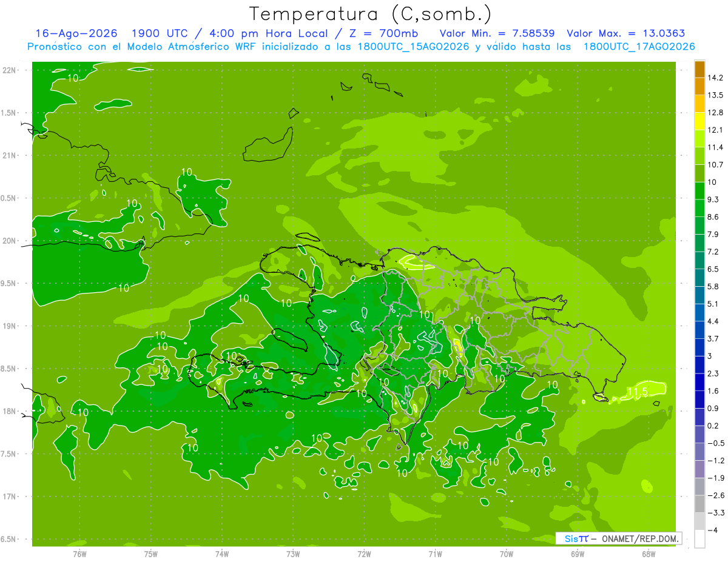Click the "73W" longitude axis label
728x562 pixels.
(293, 554)
